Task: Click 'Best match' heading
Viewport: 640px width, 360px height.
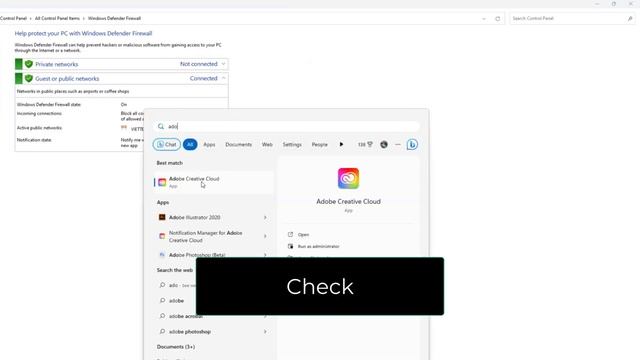Action: (170, 163)
